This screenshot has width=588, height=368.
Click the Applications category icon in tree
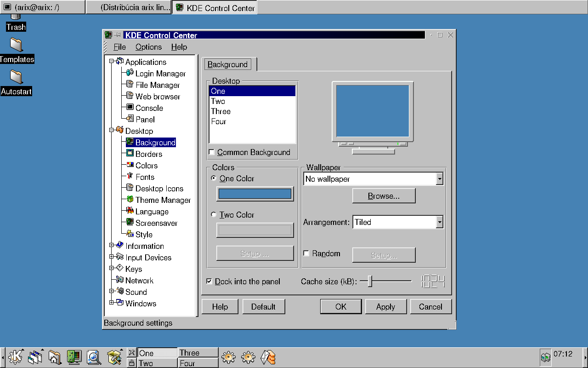coord(120,62)
